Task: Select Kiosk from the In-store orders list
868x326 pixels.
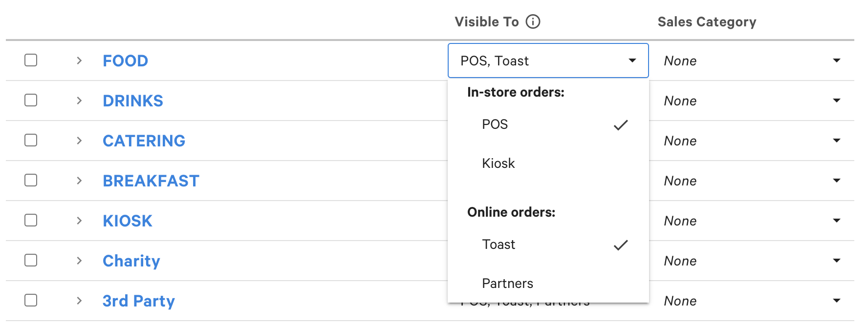Action: (x=498, y=163)
